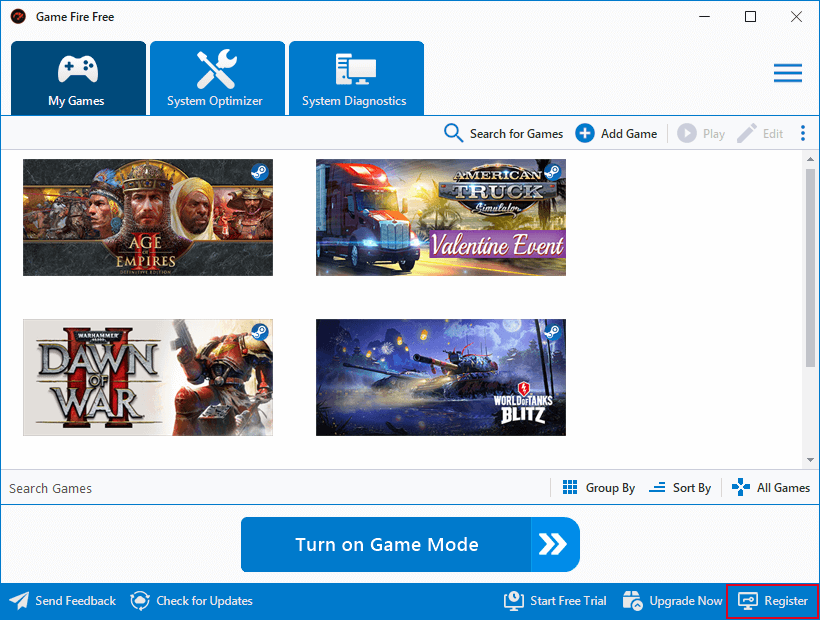Click Send Feedback link
This screenshot has height=620, width=820.
click(x=63, y=601)
